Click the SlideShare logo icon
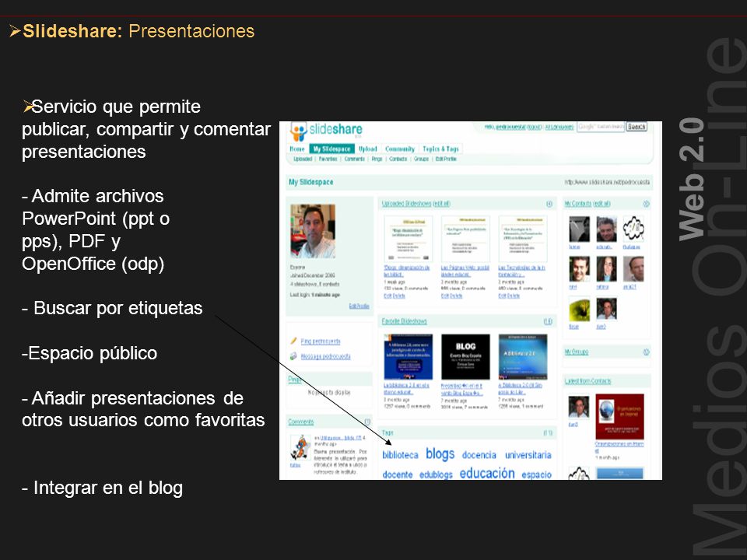Image resolution: width=747 pixels, height=560 pixels. [299, 132]
